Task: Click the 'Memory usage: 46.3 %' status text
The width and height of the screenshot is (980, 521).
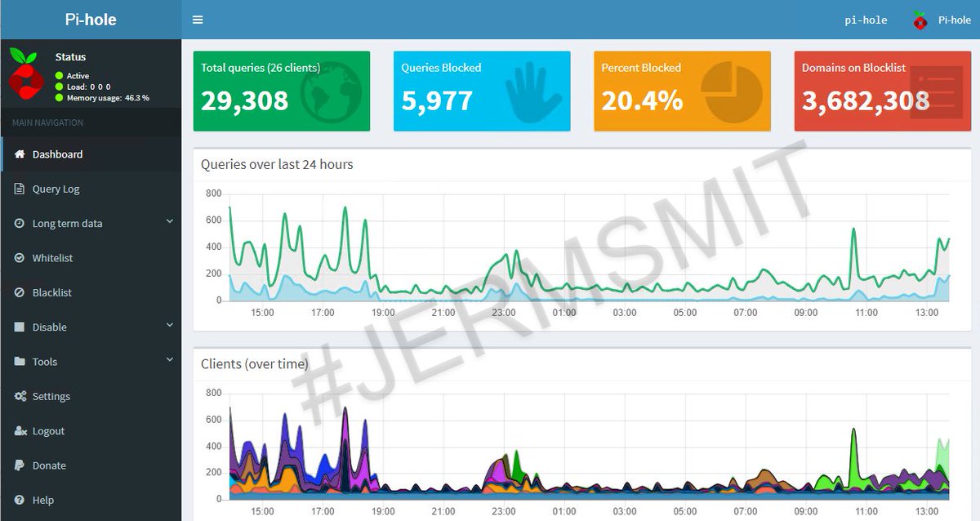Action: pyautogui.click(x=108, y=98)
